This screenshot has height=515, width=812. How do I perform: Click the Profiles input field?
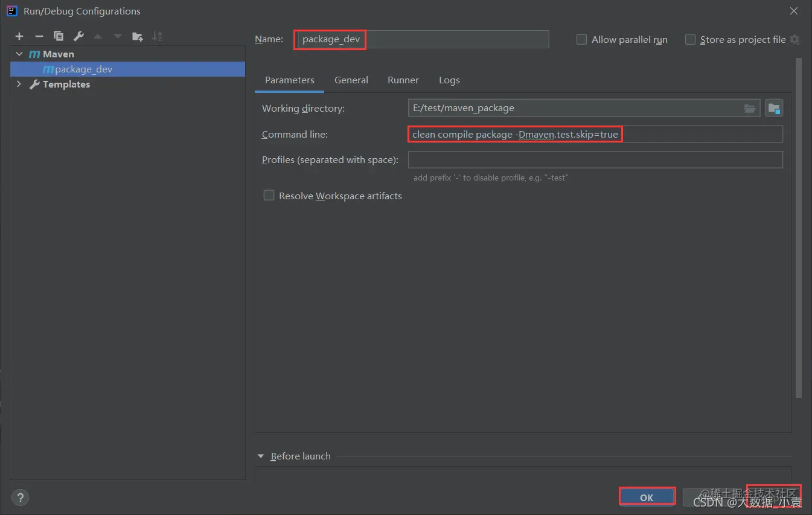[x=595, y=159]
